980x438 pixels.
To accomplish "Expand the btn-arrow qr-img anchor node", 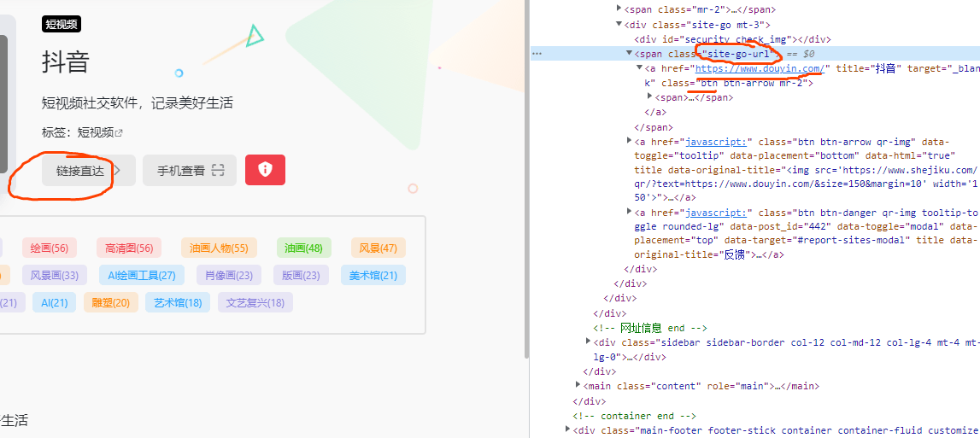I will click(630, 141).
